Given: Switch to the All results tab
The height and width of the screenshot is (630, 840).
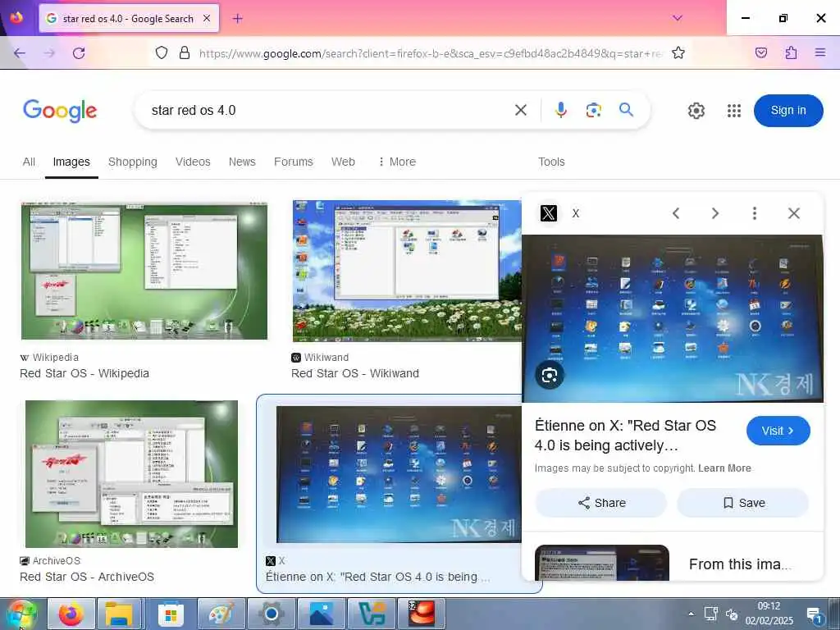Looking at the screenshot, I should 29,162.
